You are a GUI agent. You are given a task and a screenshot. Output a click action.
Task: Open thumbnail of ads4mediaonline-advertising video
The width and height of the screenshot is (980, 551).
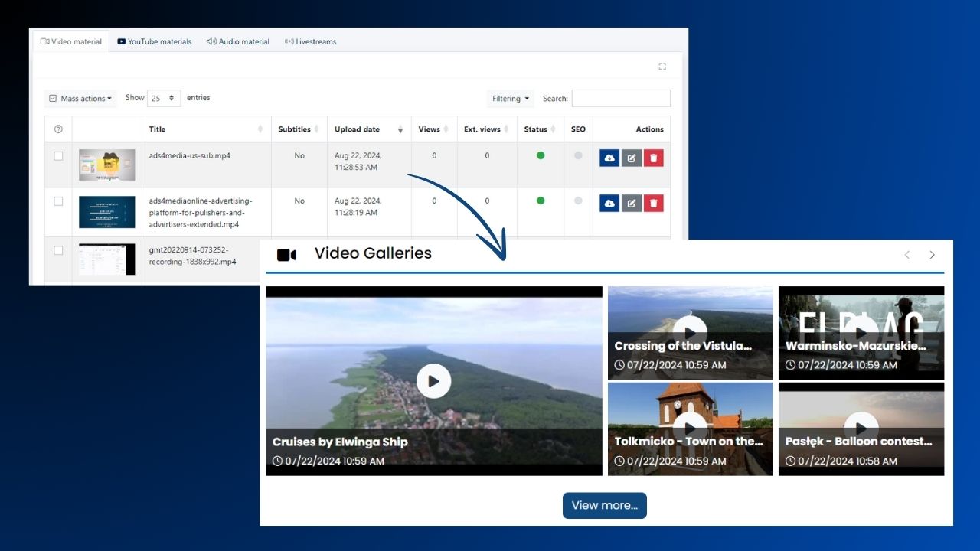pyautogui.click(x=106, y=212)
